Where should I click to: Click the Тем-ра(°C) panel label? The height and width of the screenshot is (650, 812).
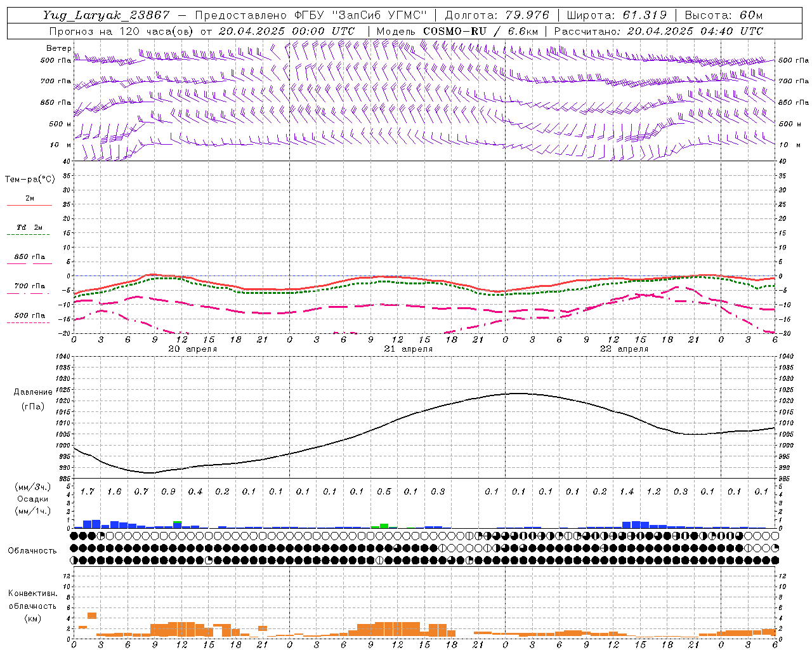(30, 180)
